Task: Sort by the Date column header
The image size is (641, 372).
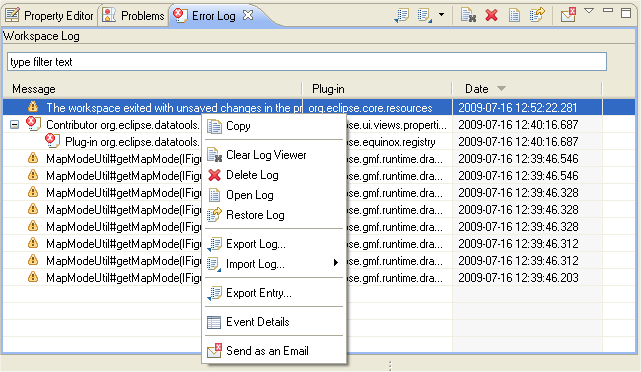Action: (x=527, y=89)
